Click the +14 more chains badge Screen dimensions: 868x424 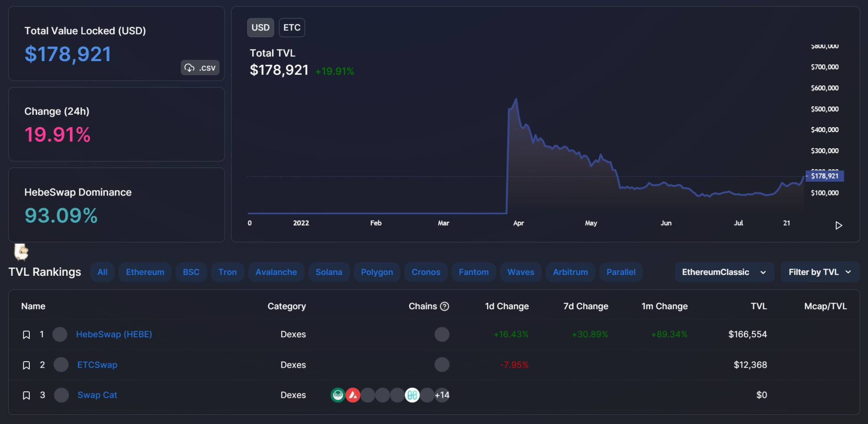tap(442, 395)
